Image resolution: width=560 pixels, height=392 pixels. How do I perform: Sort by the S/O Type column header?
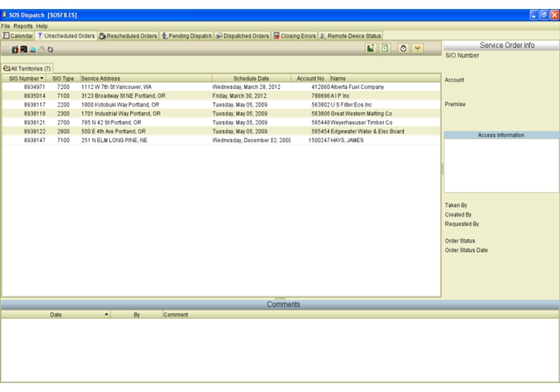pyautogui.click(x=63, y=78)
